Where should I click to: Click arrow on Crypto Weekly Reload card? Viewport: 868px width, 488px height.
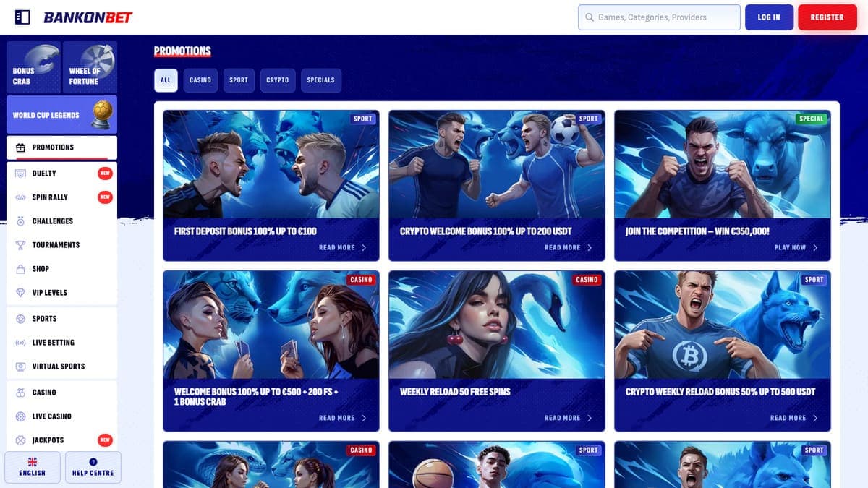pos(815,418)
